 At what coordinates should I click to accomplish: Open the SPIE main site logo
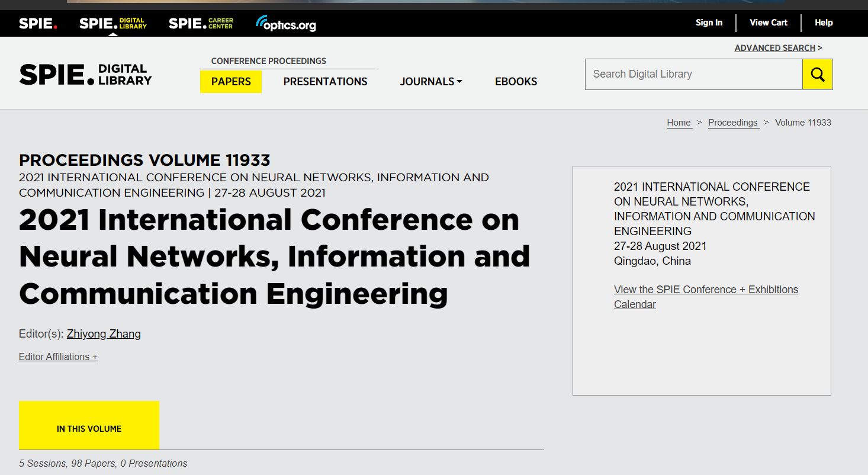(x=38, y=23)
